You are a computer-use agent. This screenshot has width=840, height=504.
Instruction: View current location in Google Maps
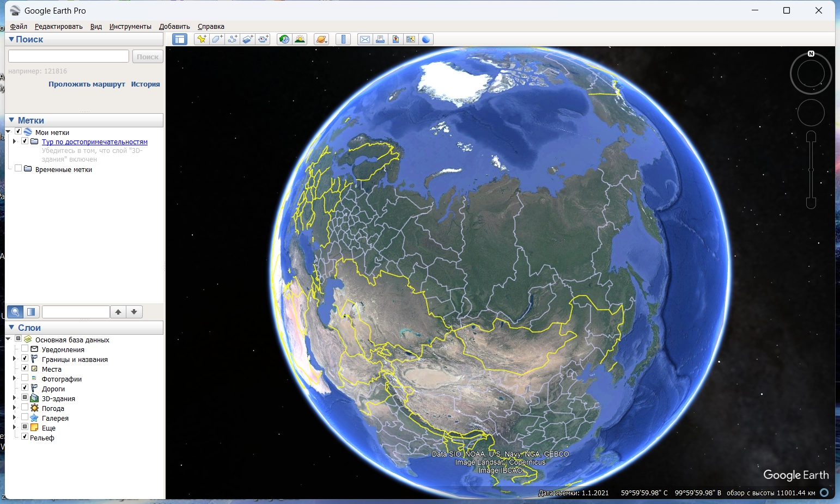(x=411, y=39)
